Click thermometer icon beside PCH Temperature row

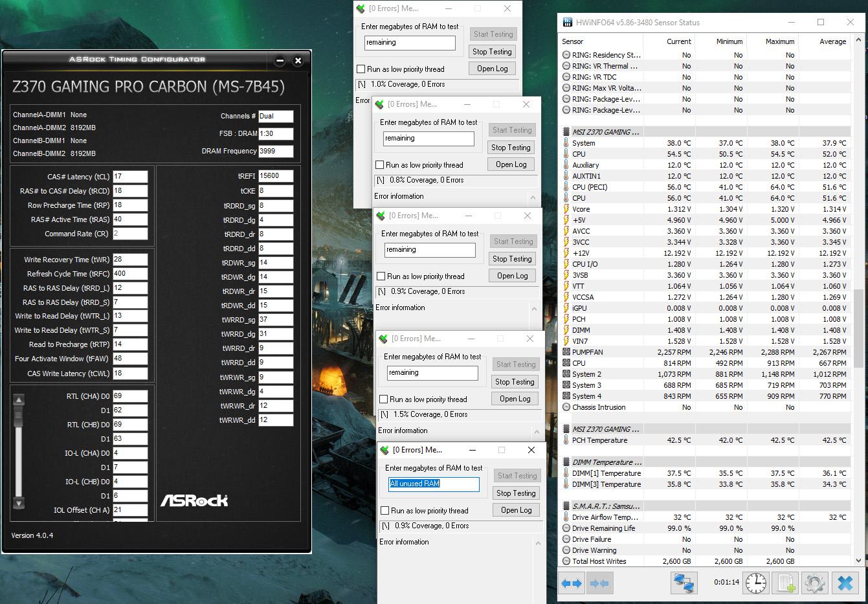pyautogui.click(x=566, y=440)
